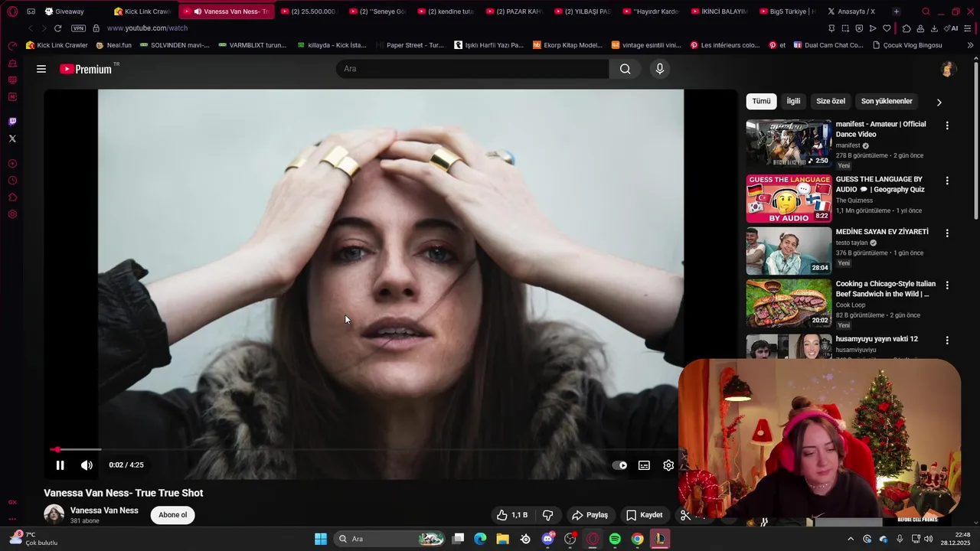Viewport: 980px width, 551px height.
Task: Subscribe with the Abone ol button
Action: tap(173, 515)
